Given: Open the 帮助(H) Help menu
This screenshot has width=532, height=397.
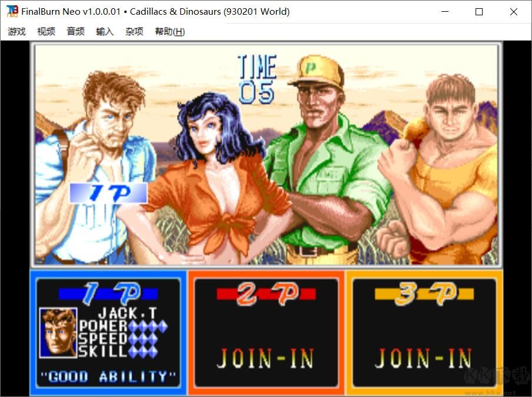Looking at the screenshot, I should point(170,32).
